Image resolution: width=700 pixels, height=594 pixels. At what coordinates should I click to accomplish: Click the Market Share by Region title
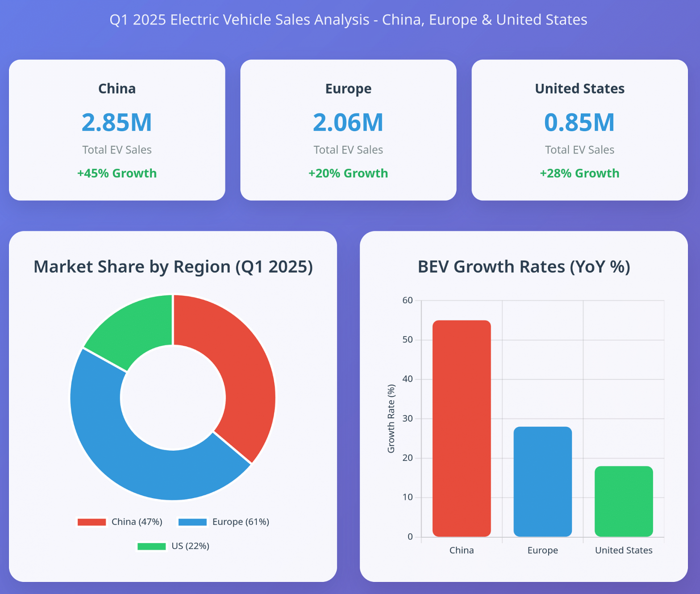pos(173,266)
